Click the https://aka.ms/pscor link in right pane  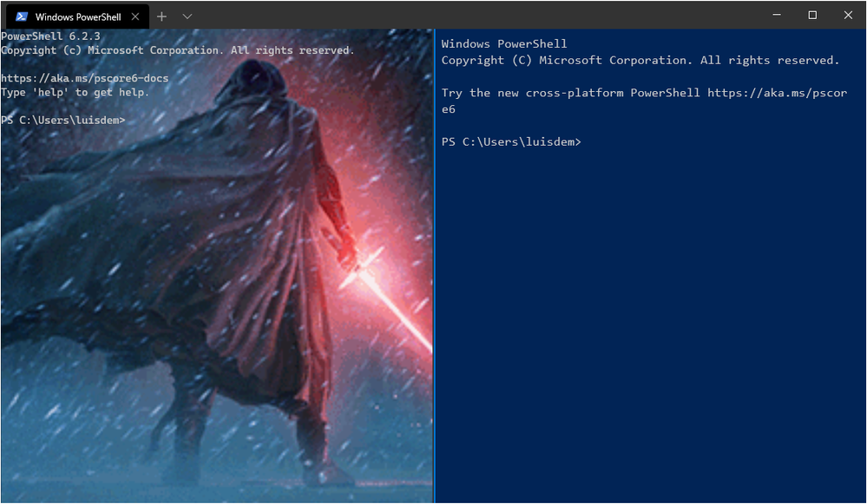[778, 93]
